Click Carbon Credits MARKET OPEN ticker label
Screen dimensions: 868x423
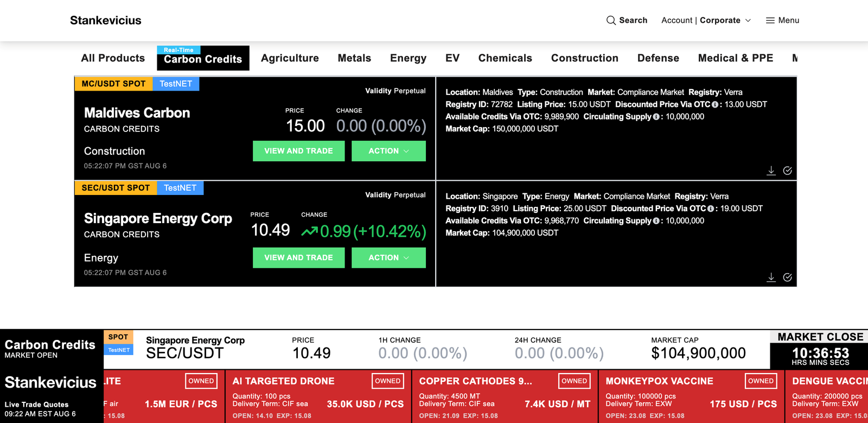(50, 349)
